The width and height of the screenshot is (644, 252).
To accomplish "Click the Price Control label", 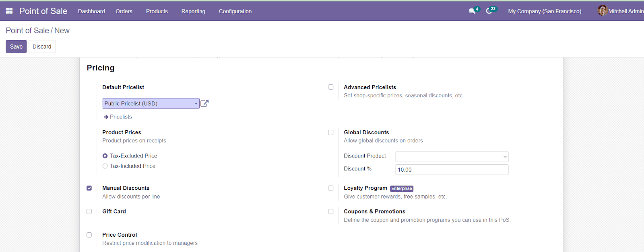I will pos(120,235).
